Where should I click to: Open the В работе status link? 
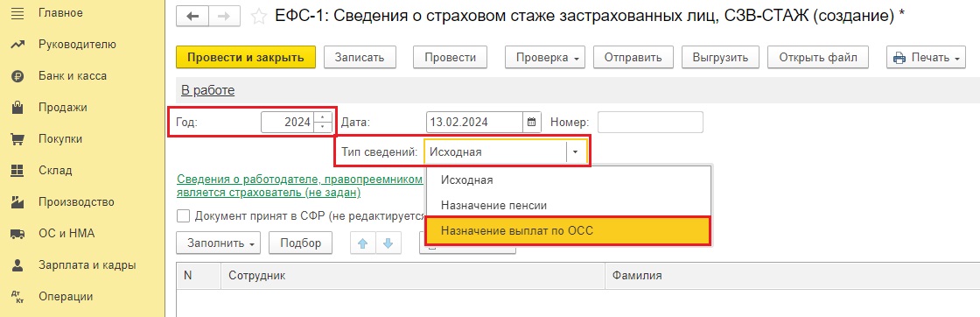tap(207, 91)
